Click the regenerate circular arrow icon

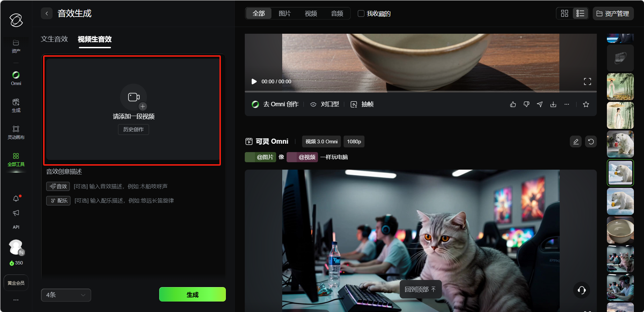tap(591, 142)
